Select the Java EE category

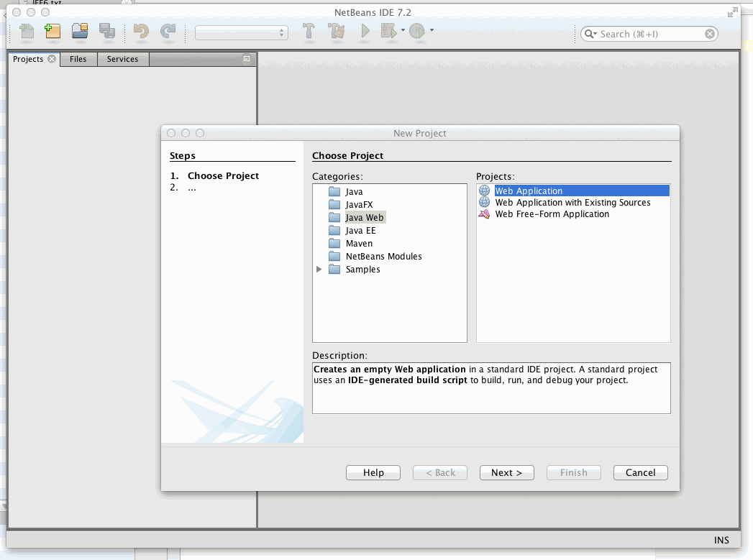(360, 231)
